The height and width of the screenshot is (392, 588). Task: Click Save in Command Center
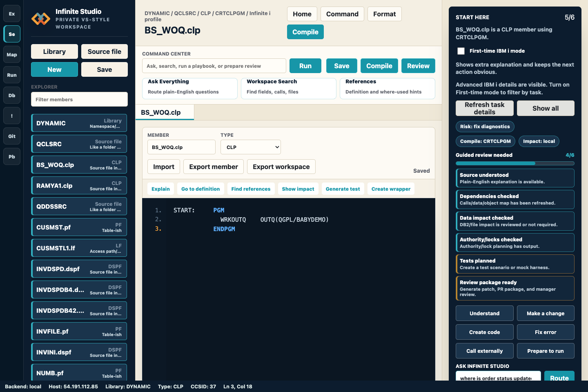(x=342, y=66)
